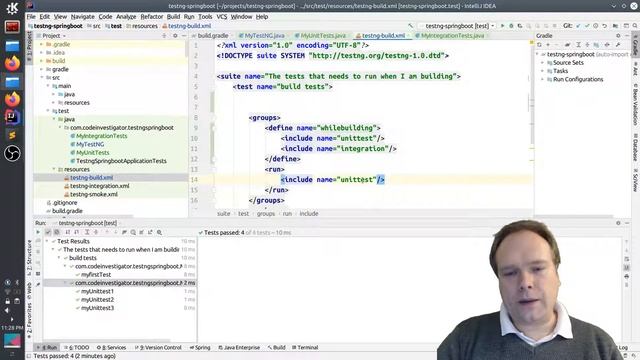This screenshot has width=640, height=360.
Task: Expand all test results nodes
Action: pyautogui.click(x=87, y=232)
